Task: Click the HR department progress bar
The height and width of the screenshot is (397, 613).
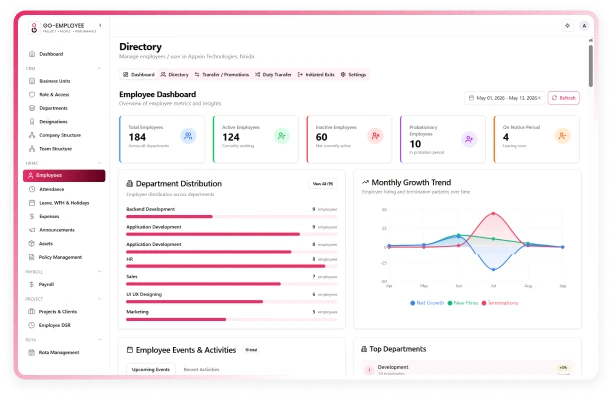Action: tap(231, 266)
